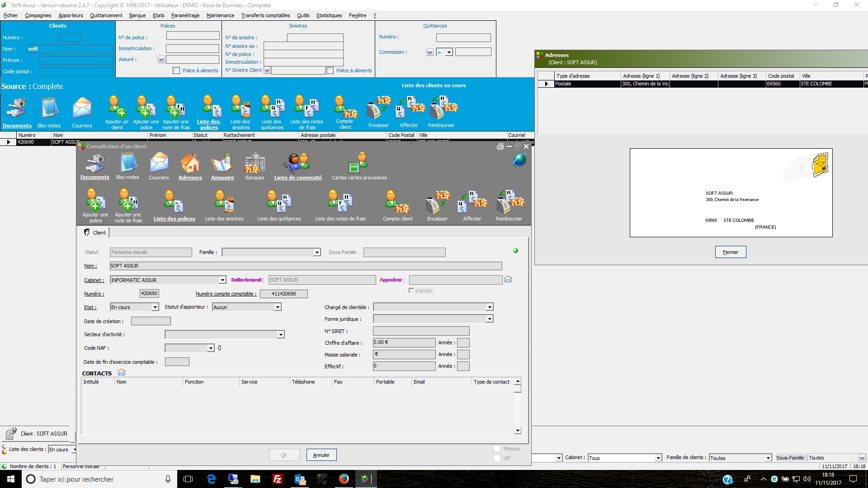Toggle Police à aliments checkbox under Sinistres
The height and width of the screenshot is (488, 868).
330,70
